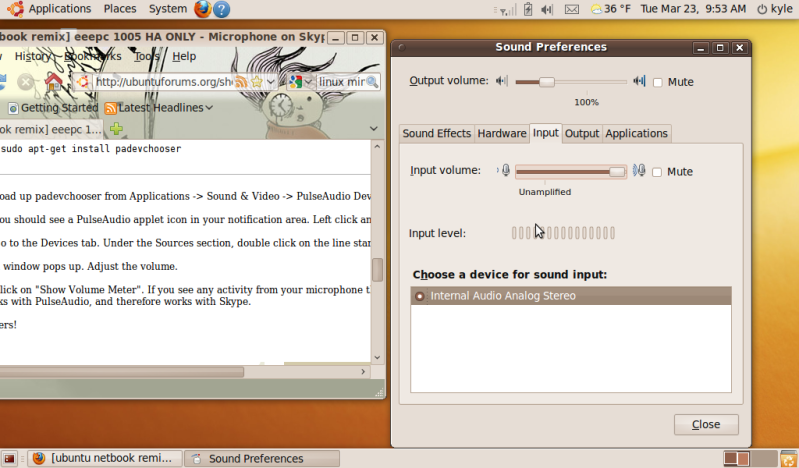
Task: Expand the Latest Headlines bookmark dropdown
Action: (x=209, y=108)
